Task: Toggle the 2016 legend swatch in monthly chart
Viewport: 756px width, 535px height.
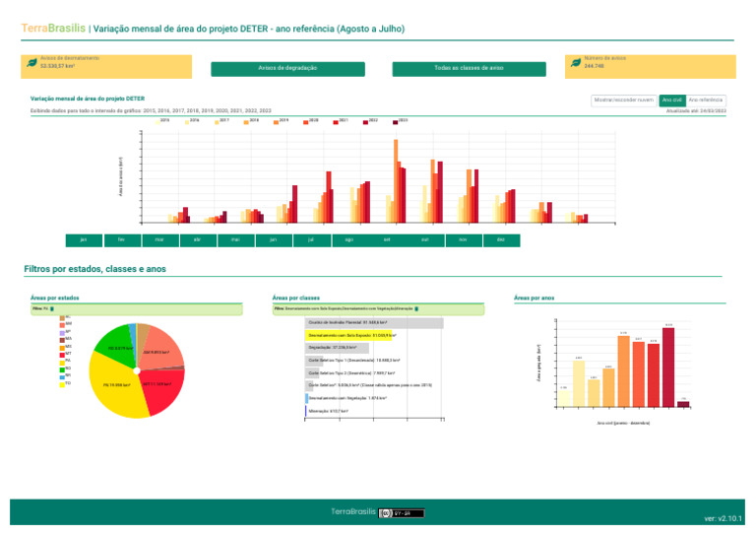Action: click(187, 122)
